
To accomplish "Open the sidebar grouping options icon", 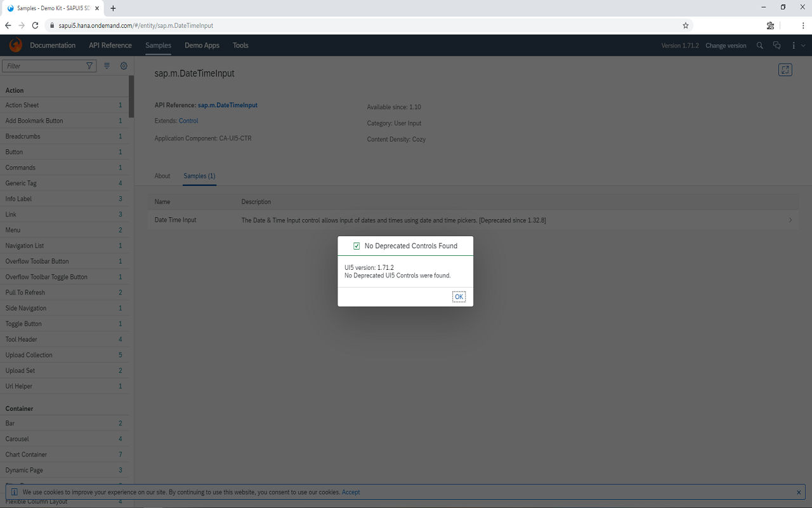I will coord(107,65).
